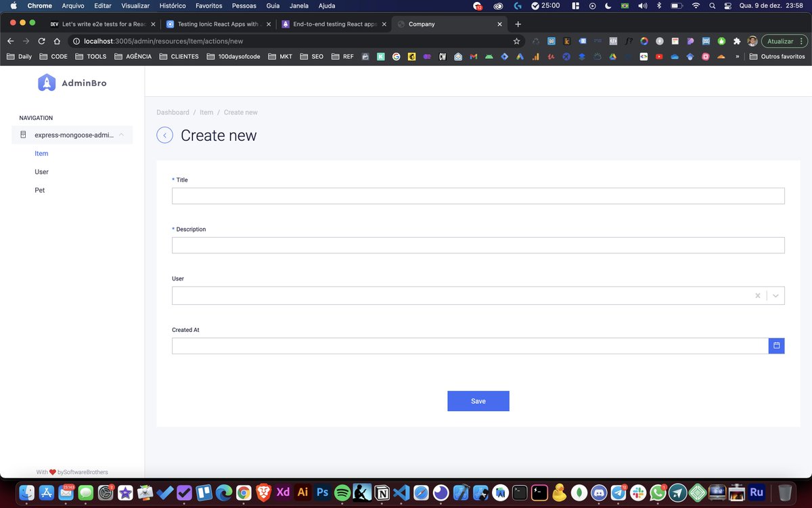
Task: Focus the Created At date field
Action: pyautogui.click(x=470, y=345)
